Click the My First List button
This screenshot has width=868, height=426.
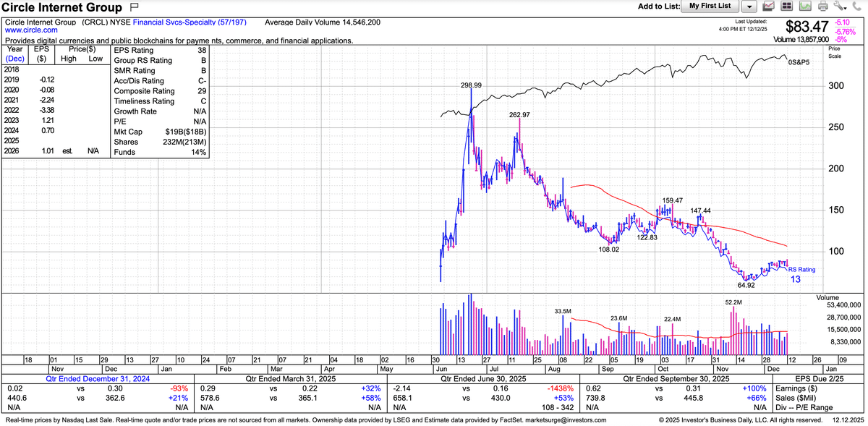coord(710,7)
